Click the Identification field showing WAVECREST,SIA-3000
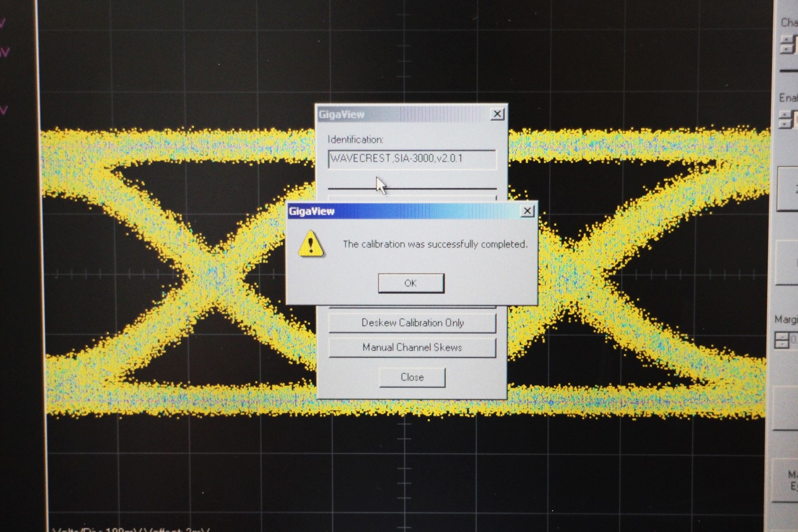 pyautogui.click(x=412, y=159)
